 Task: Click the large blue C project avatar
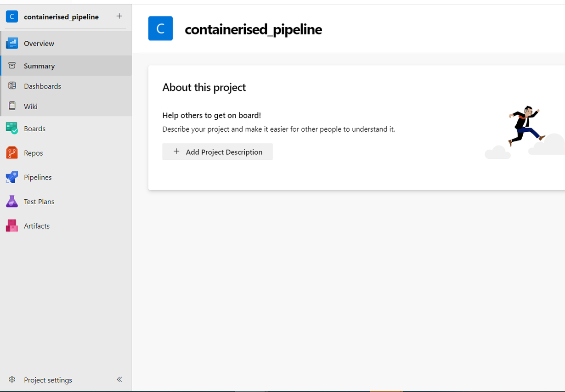point(160,28)
